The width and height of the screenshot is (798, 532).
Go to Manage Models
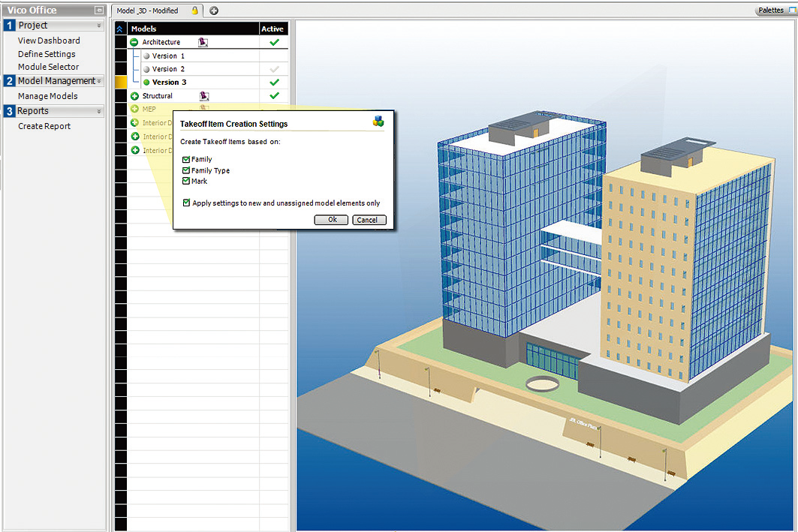tap(48, 96)
